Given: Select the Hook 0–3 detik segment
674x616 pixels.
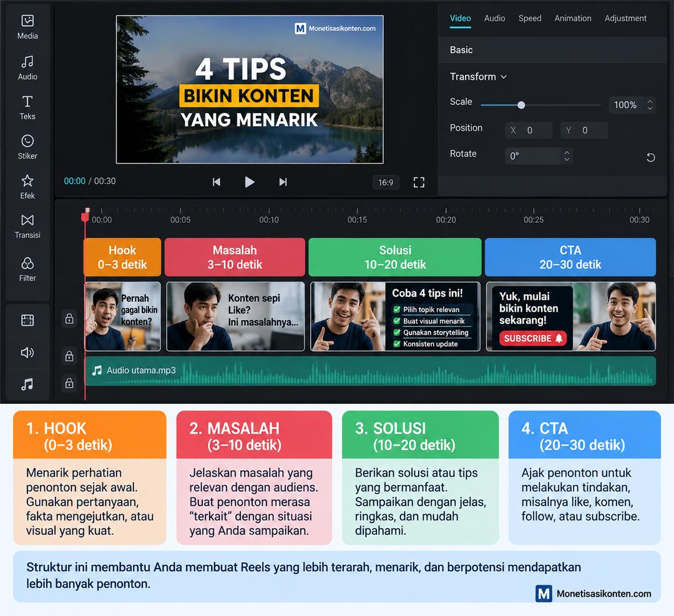Looking at the screenshot, I should (x=122, y=257).
